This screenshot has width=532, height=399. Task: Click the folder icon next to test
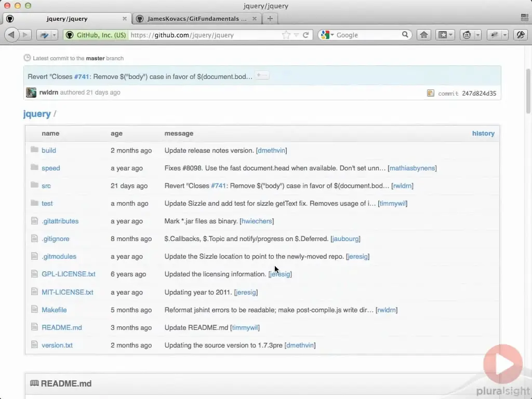point(34,203)
